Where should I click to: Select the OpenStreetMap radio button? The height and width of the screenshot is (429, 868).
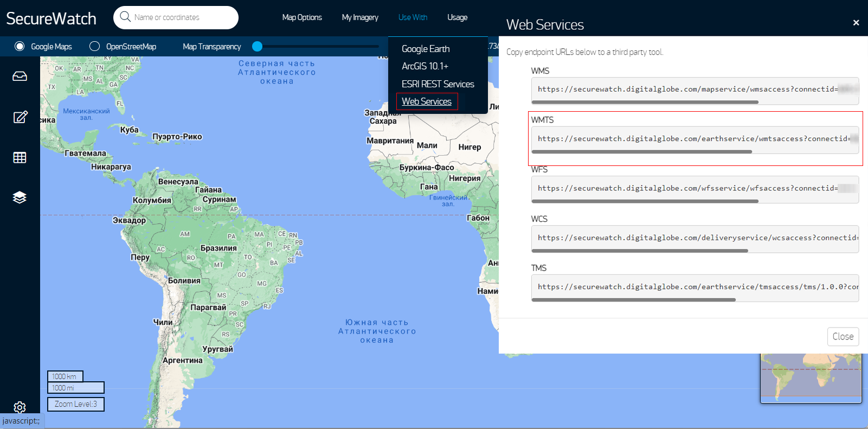94,46
